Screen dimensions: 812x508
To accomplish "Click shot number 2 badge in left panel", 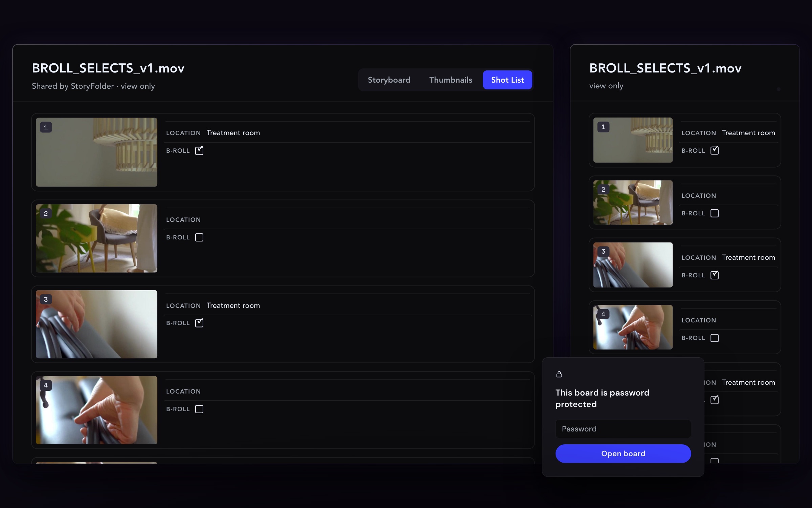I will coord(46,213).
